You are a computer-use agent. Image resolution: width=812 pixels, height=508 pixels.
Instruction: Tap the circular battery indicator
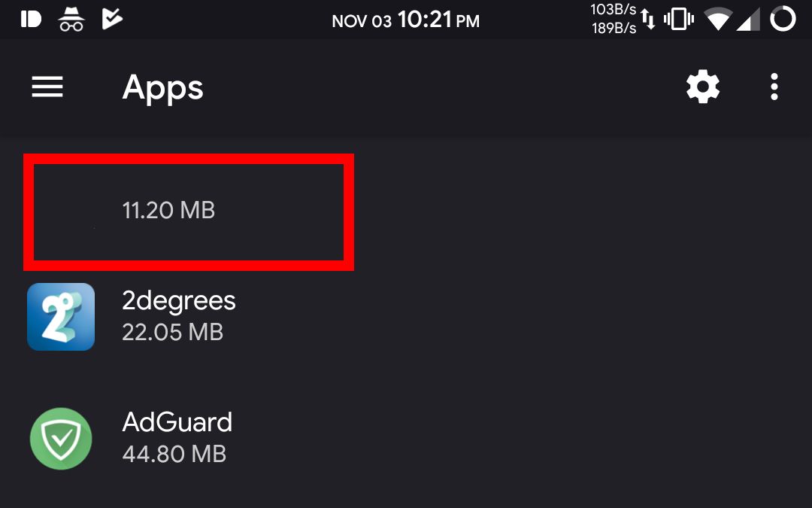[783, 19]
